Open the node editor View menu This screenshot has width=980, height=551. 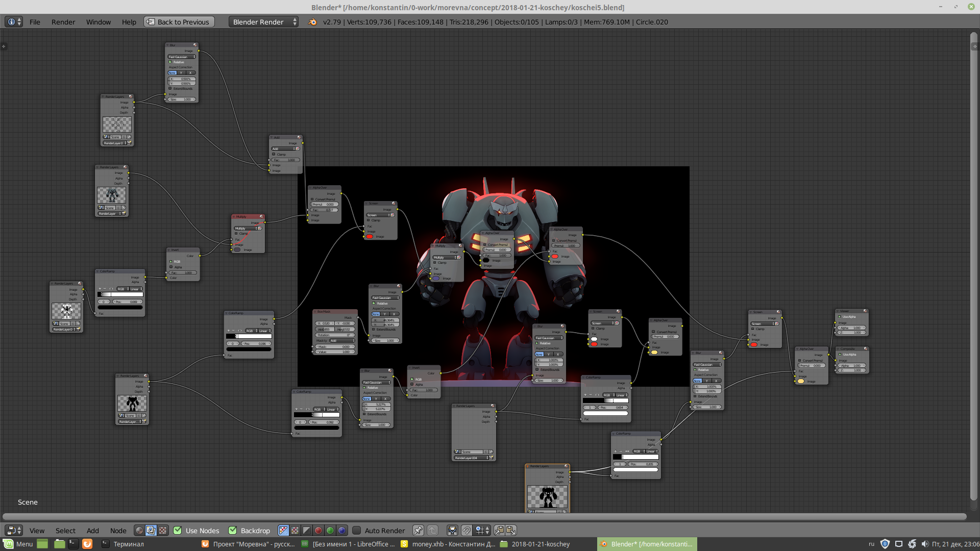(x=37, y=531)
